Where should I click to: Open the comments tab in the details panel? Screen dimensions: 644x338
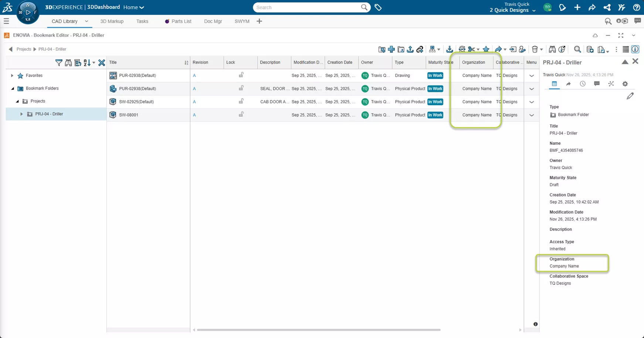tap(596, 84)
